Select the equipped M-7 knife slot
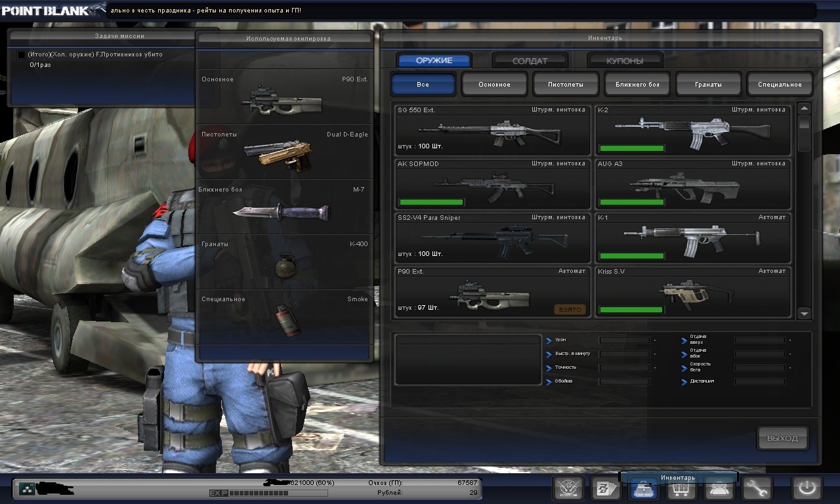Image resolution: width=840 pixels, height=504 pixels. (x=285, y=207)
